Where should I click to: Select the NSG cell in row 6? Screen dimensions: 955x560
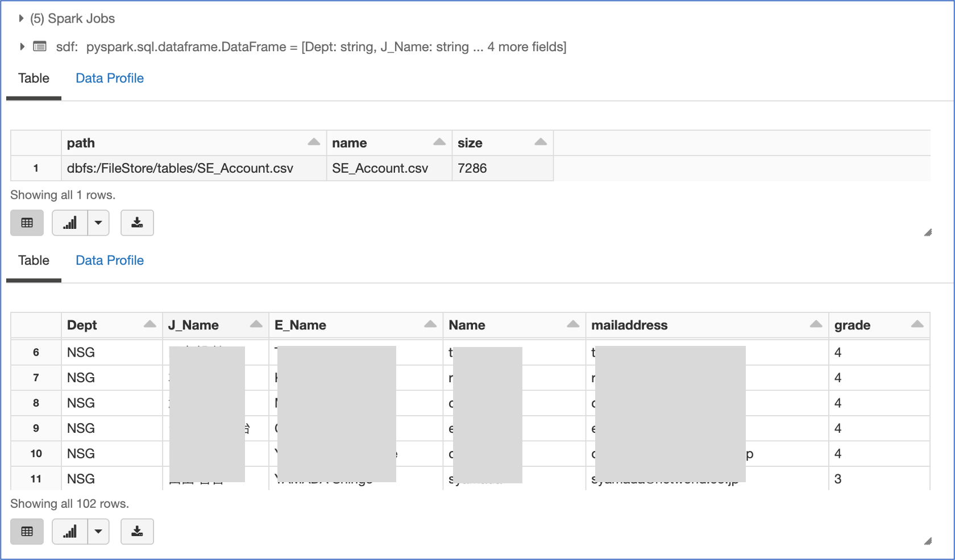[x=112, y=353]
